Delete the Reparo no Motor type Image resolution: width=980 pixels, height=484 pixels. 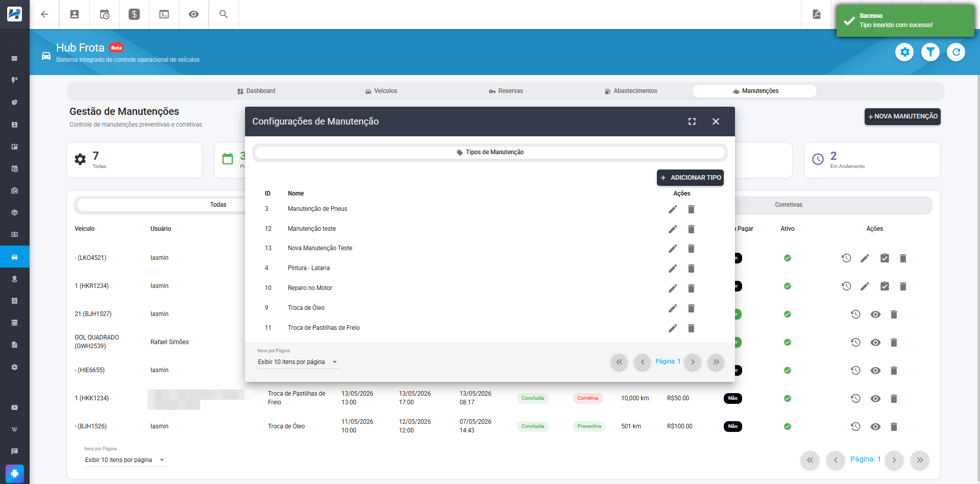pyautogui.click(x=691, y=288)
